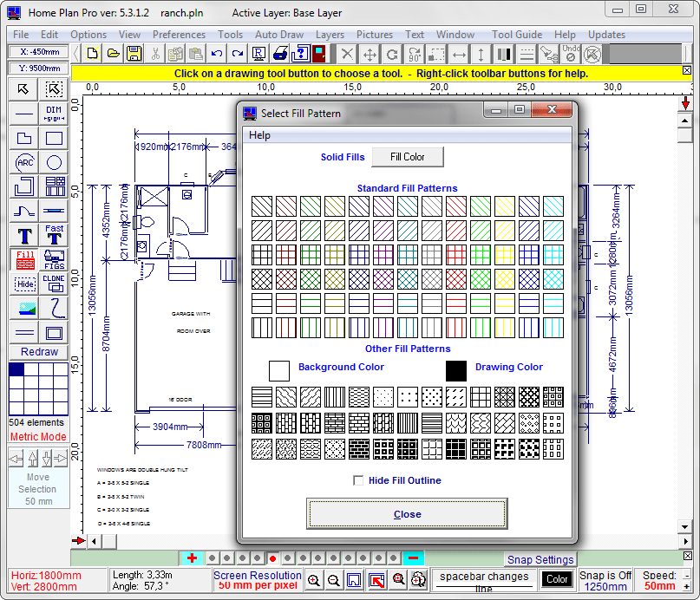The image size is (700, 600).
Task: Close the fill pattern dialog with Close
Action: tap(407, 514)
